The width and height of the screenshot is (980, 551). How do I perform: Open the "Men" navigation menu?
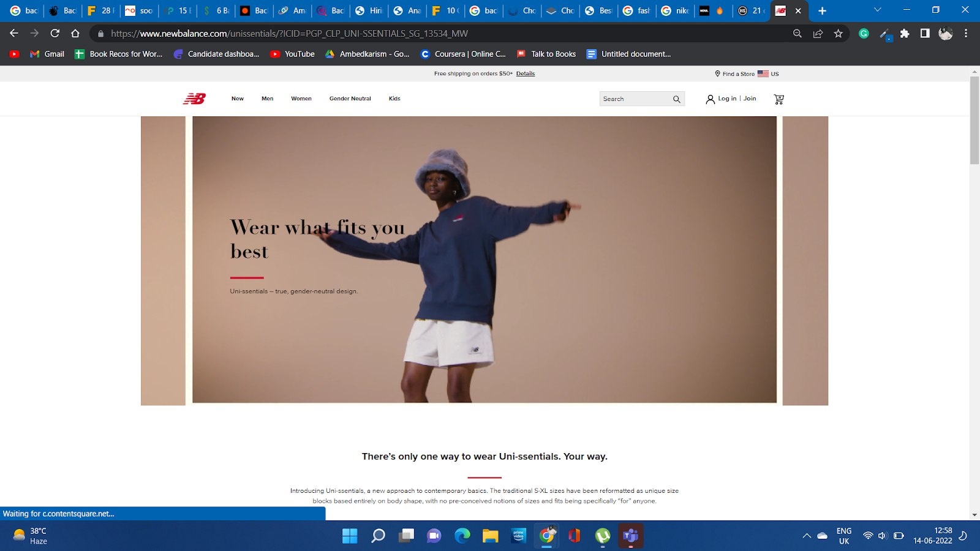(268, 99)
